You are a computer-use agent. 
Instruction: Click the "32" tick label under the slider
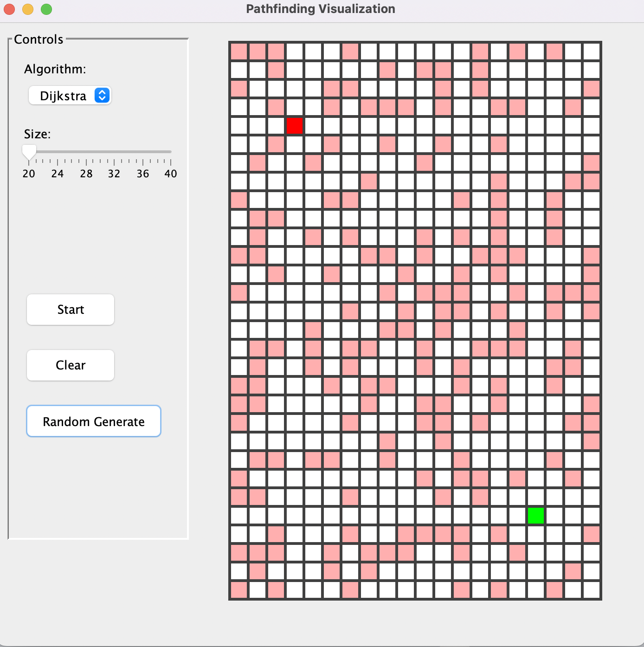[114, 174]
